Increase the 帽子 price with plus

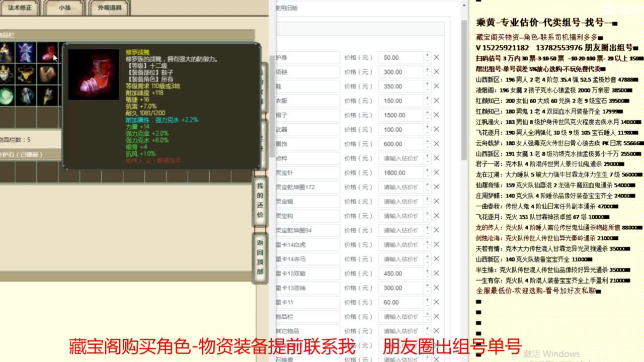[427, 113]
